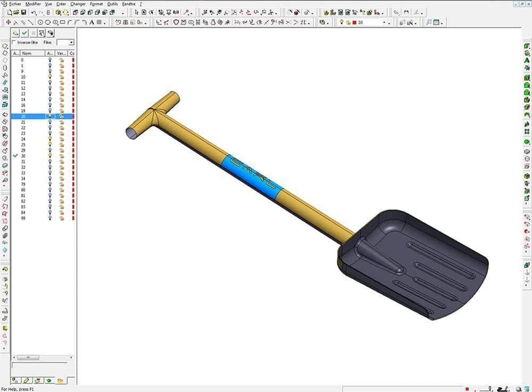
Task: Click the Save floppy disk icon
Action: (23, 12)
